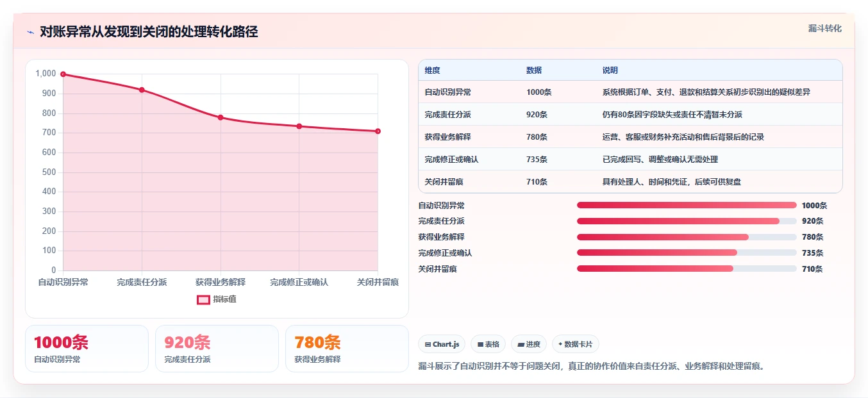Image resolution: width=868 pixels, height=398 pixels.
Task: Select the 表格 tag chip
Action: [488, 344]
